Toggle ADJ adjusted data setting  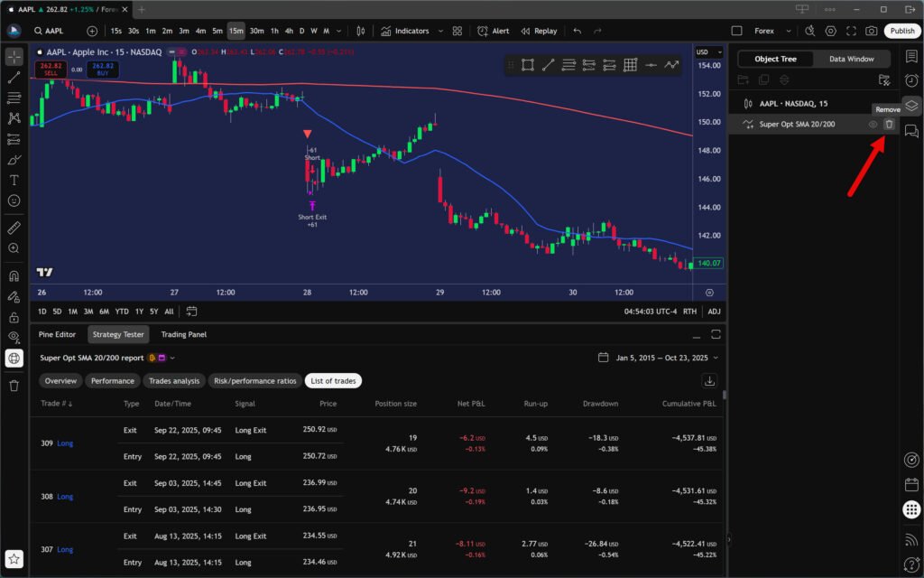[714, 312]
